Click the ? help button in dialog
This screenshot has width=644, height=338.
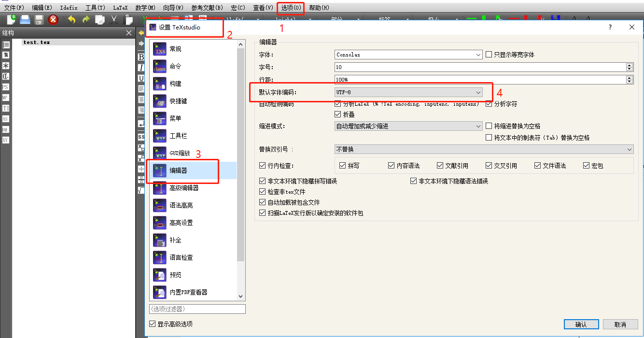click(x=610, y=28)
